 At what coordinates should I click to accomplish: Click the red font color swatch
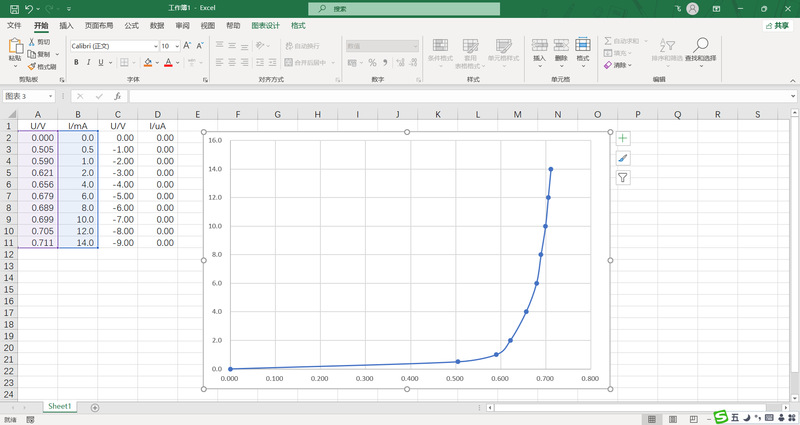click(168, 62)
